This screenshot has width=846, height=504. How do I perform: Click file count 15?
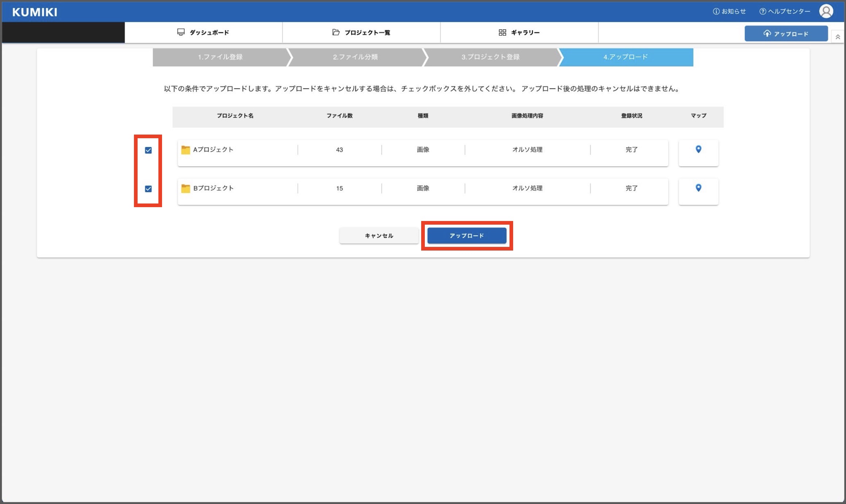[339, 189]
